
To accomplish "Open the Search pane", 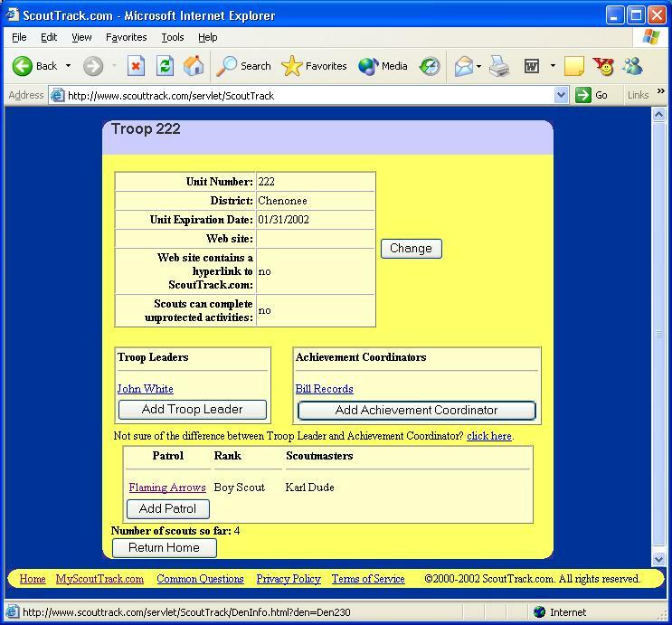I will pyautogui.click(x=243, y=66).
